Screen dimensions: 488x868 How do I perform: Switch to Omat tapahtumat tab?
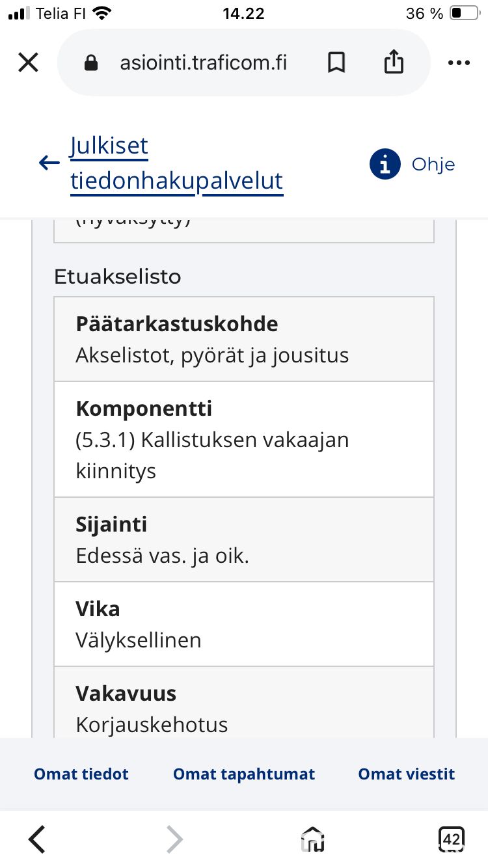pyautogui.click(x=244, y=774)
